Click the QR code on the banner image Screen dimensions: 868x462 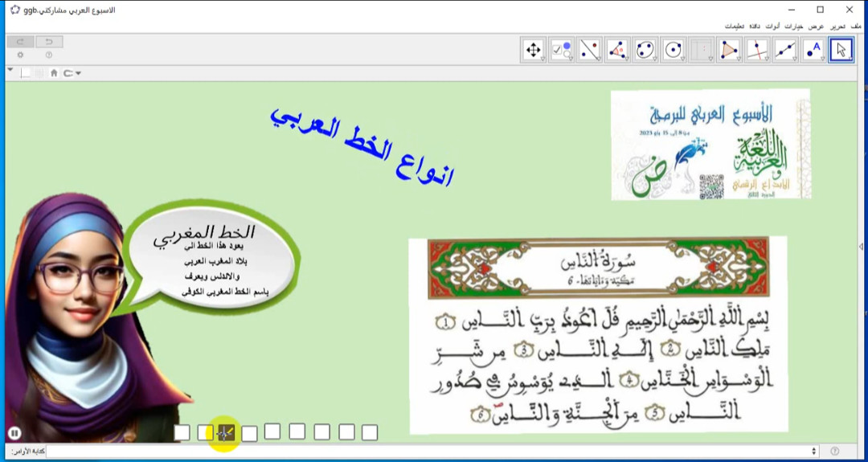711,186
